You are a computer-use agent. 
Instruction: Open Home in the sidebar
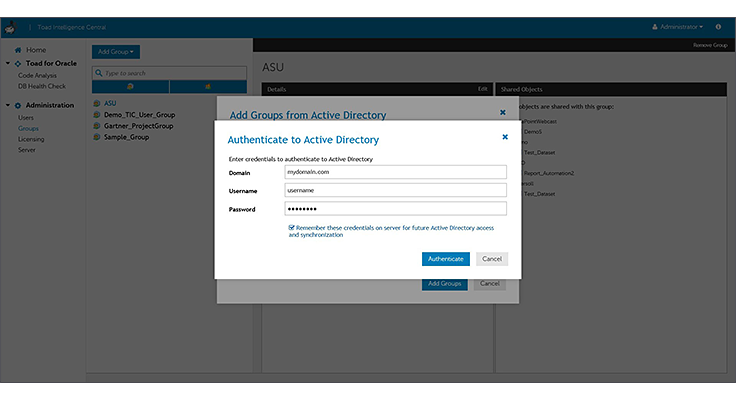tap(36, 50)
